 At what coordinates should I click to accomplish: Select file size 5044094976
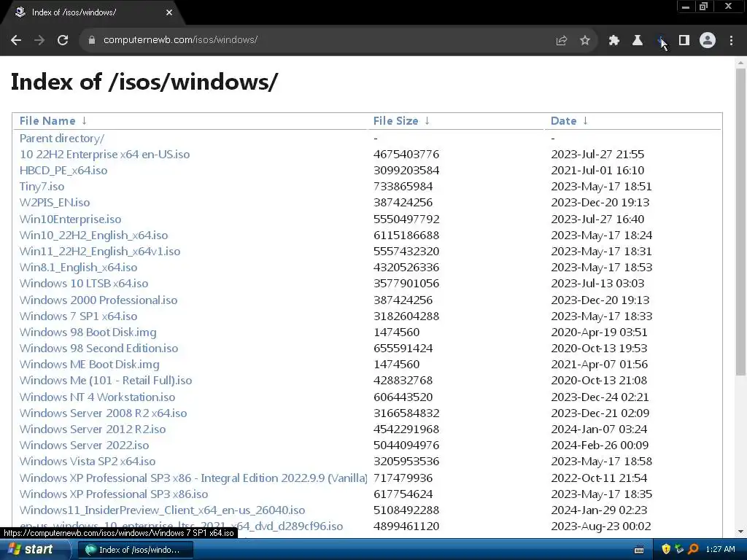406,446
